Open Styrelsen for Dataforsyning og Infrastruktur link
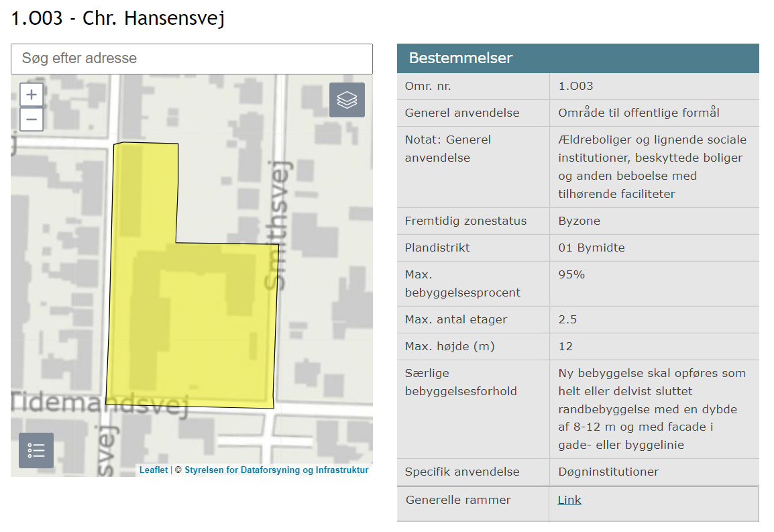This screenshot has height=532, width=774. click(x=276, y=470)
